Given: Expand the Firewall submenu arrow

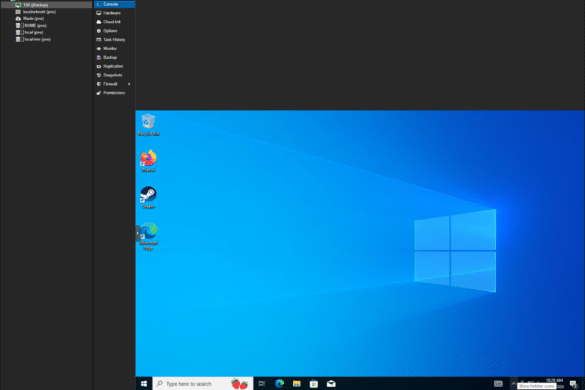Looking at the screenshot, I should pos(129,84).
